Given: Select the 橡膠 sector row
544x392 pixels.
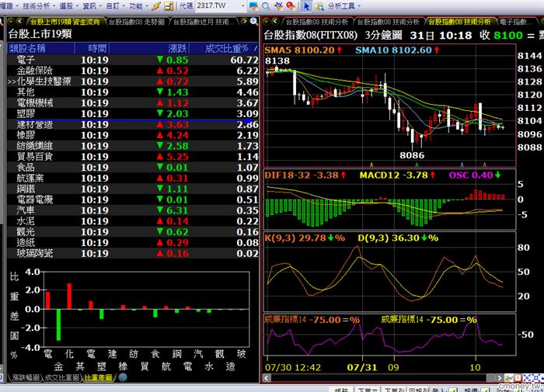Looking at the screenshot, I should click(133, 135).
